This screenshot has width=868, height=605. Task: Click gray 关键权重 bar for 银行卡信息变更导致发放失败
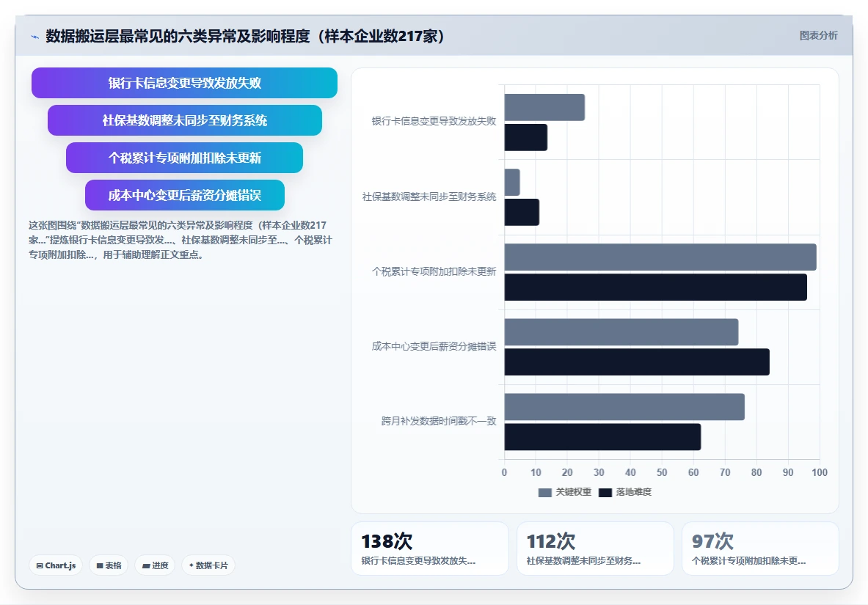[x=544, y=107]
